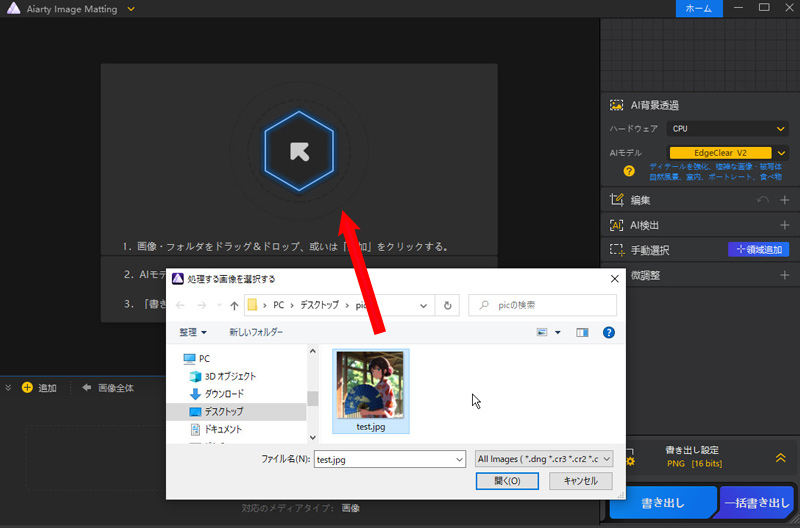
Task: Expand 書き出し設定 double chevron
Action: point(781,458)
